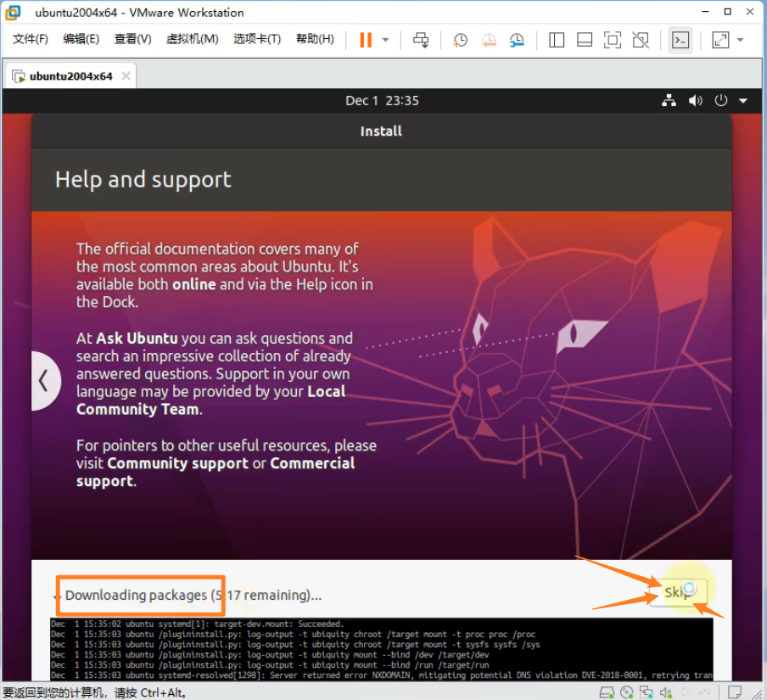Screen dimensions: 767x700
Task: Collapse the installer log details triangle
Action: (x=55, y=596)
